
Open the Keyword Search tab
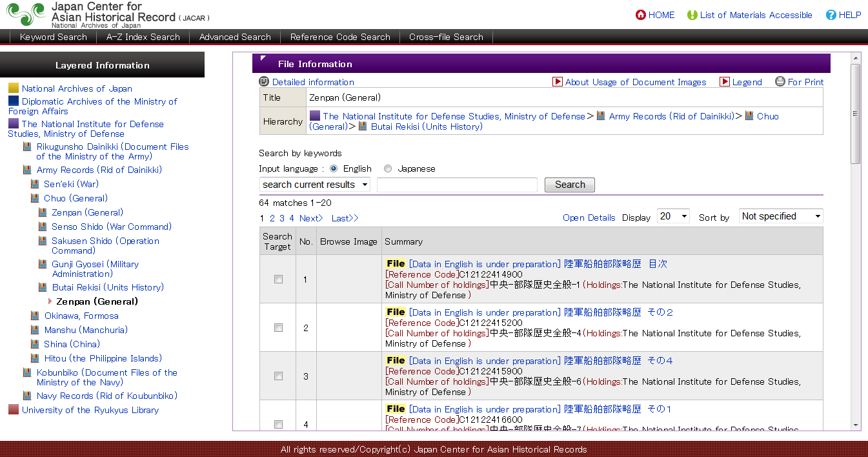(x=54, y=37)
